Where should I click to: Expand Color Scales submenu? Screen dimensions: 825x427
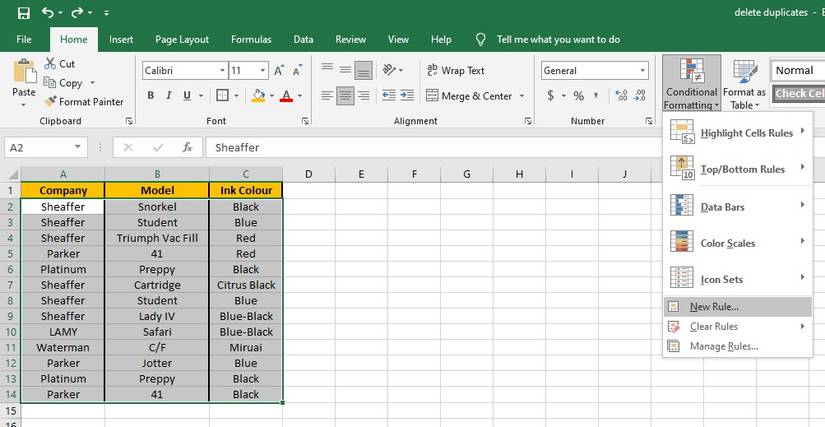(738, 243)
